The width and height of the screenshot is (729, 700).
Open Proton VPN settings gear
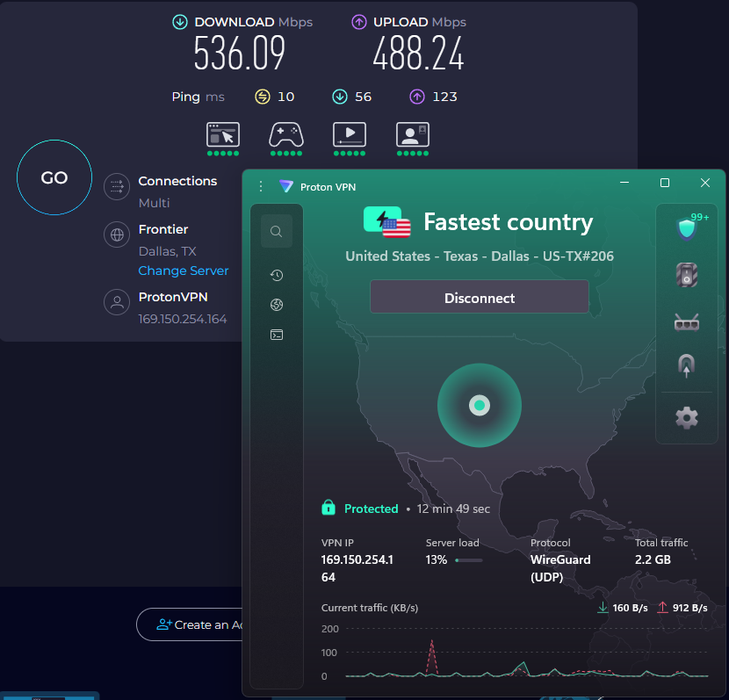[x=686, y=418]
